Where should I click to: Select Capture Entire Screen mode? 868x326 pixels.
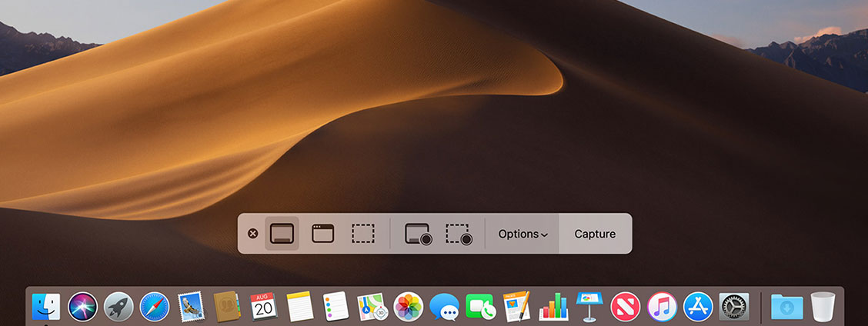(x=282, y=234)
